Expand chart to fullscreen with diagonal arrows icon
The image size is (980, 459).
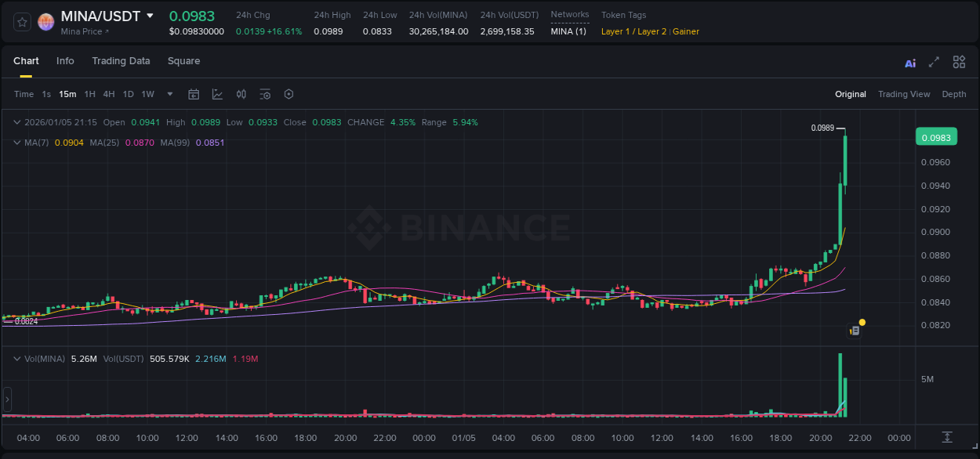935,61
